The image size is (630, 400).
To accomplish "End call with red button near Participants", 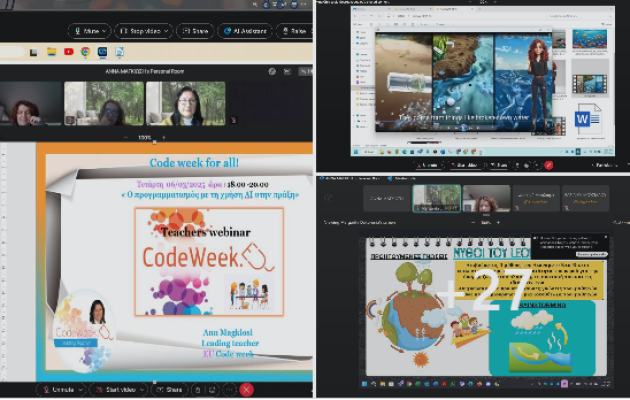I will click(x=549, y=165).
